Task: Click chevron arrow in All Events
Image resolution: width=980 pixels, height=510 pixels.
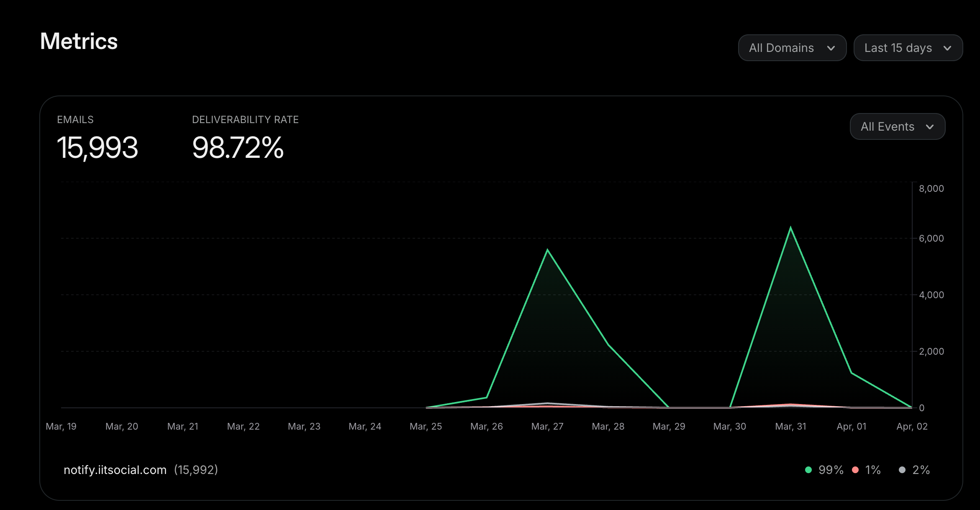Action: (x=930, y=127)
